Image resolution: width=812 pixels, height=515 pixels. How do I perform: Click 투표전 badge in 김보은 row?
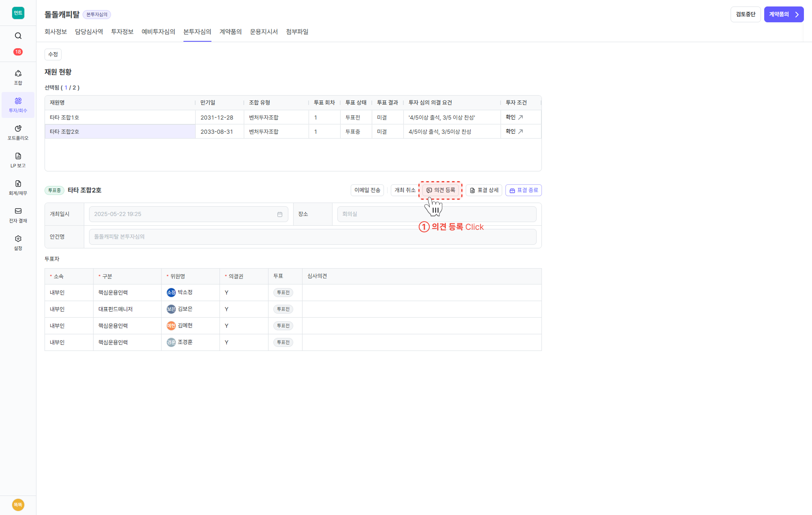283,309
